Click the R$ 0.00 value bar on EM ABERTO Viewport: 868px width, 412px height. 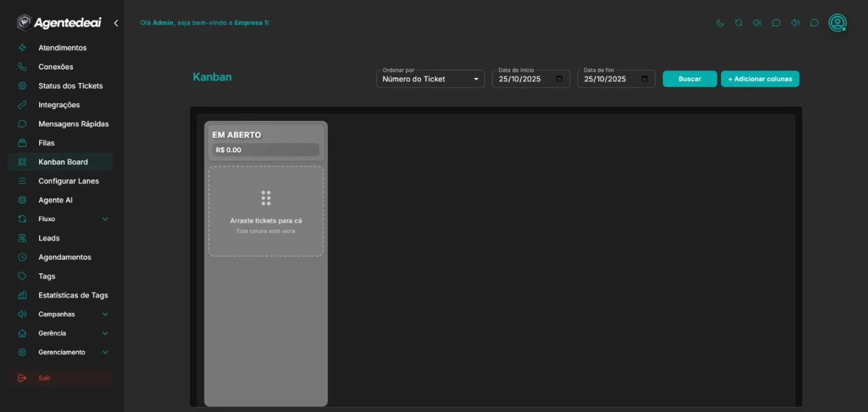click(265, 149)
